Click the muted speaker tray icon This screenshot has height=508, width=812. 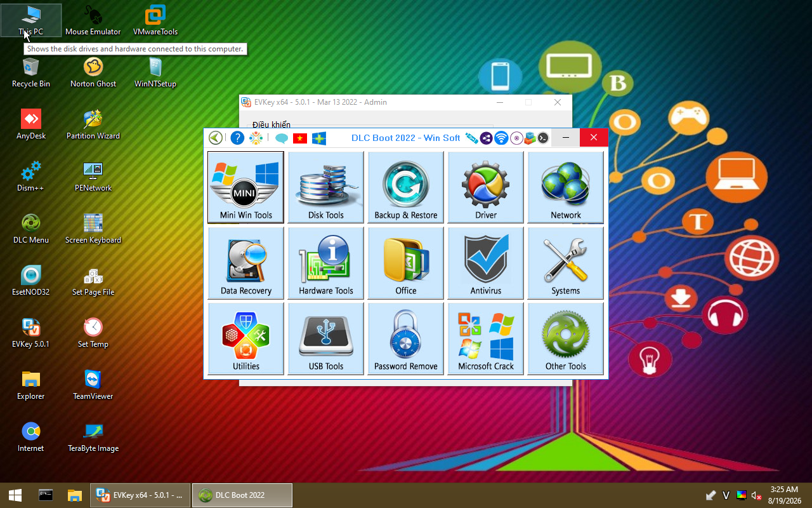756,495
